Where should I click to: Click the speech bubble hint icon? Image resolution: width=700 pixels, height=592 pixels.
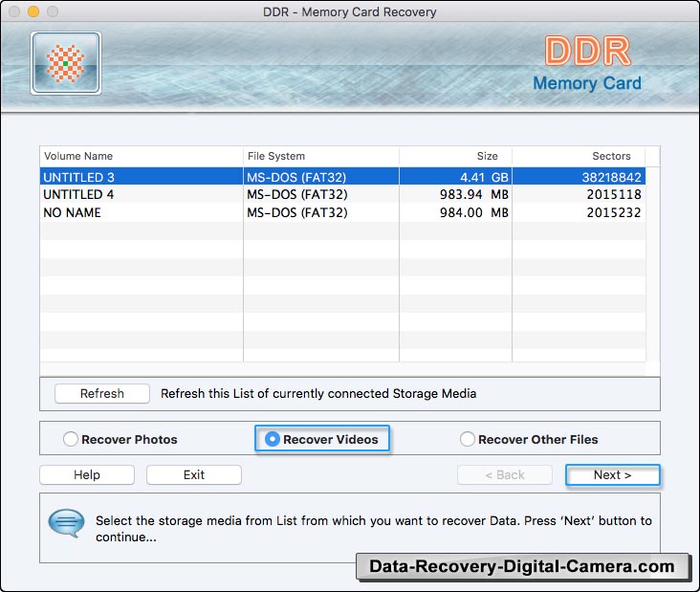coord(66,523)
